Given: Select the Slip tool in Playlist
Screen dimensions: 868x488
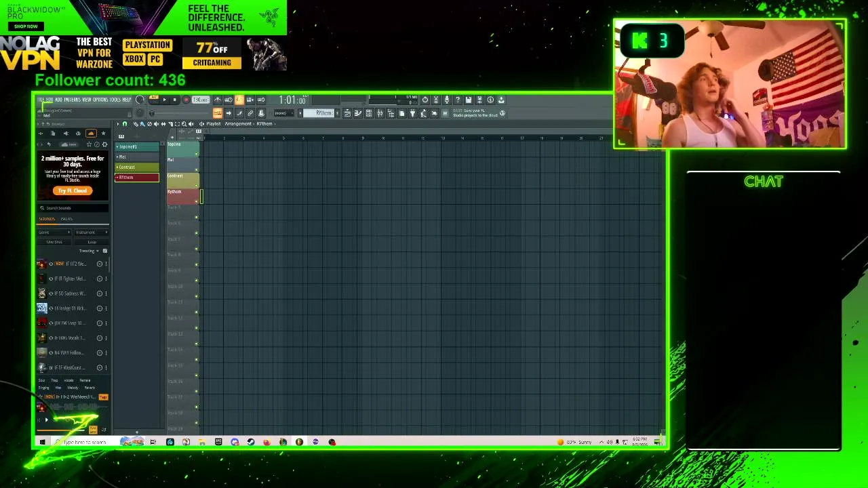Looking at the screenshot, I should (x=163, y=124).
